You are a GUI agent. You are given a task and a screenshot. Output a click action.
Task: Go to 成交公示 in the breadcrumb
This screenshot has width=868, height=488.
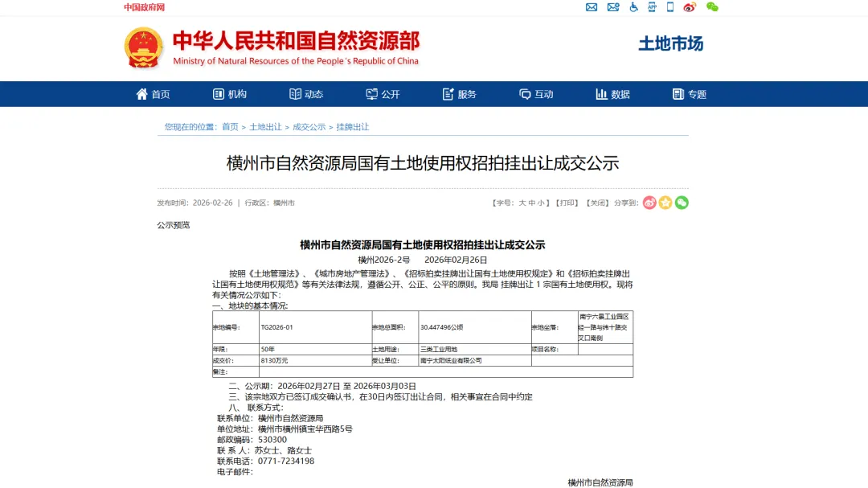(309, 127)
